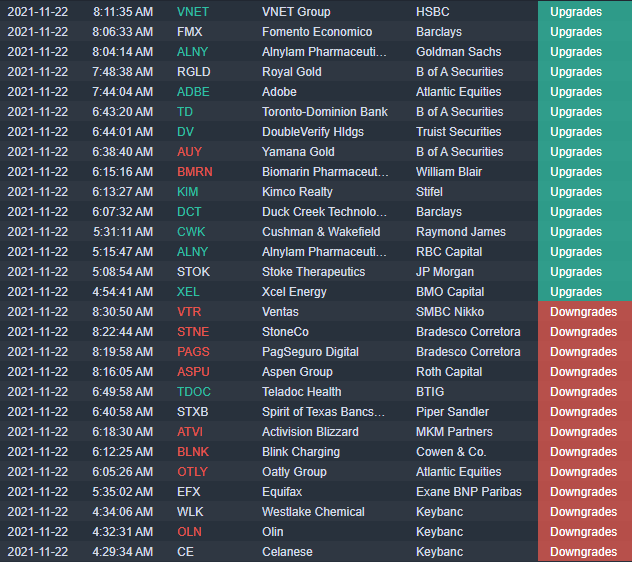This screenshot has width=632, height=562.
Task: Select the OTLY ticker symbol
Action: [x=192, y=472]
